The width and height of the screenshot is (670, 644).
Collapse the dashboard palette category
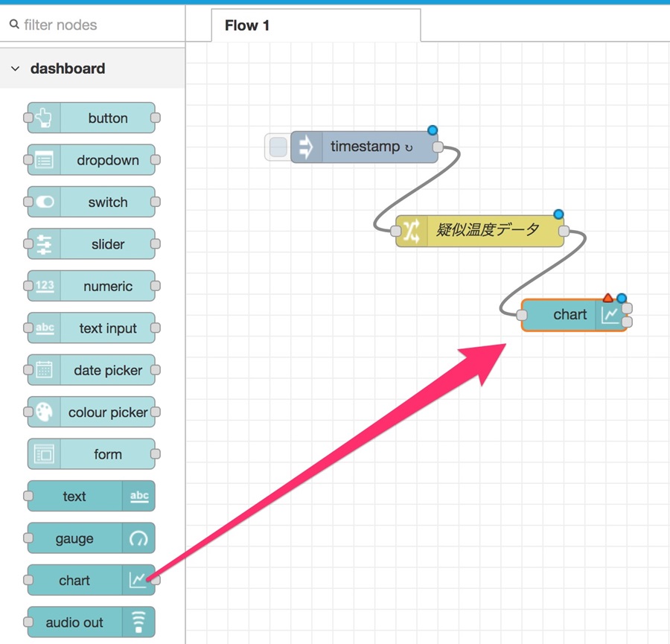pyautogui.click(x=15, y=68)
